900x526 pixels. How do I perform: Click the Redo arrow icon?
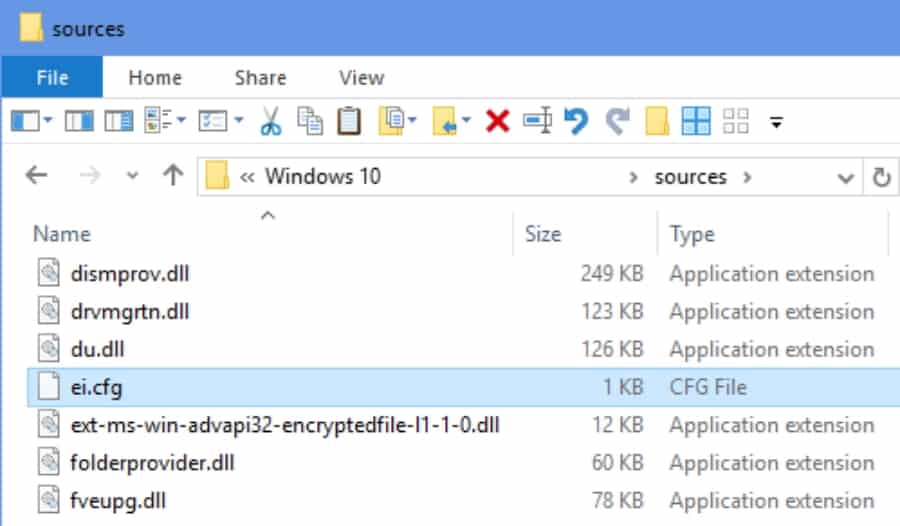tap(618, 121)
